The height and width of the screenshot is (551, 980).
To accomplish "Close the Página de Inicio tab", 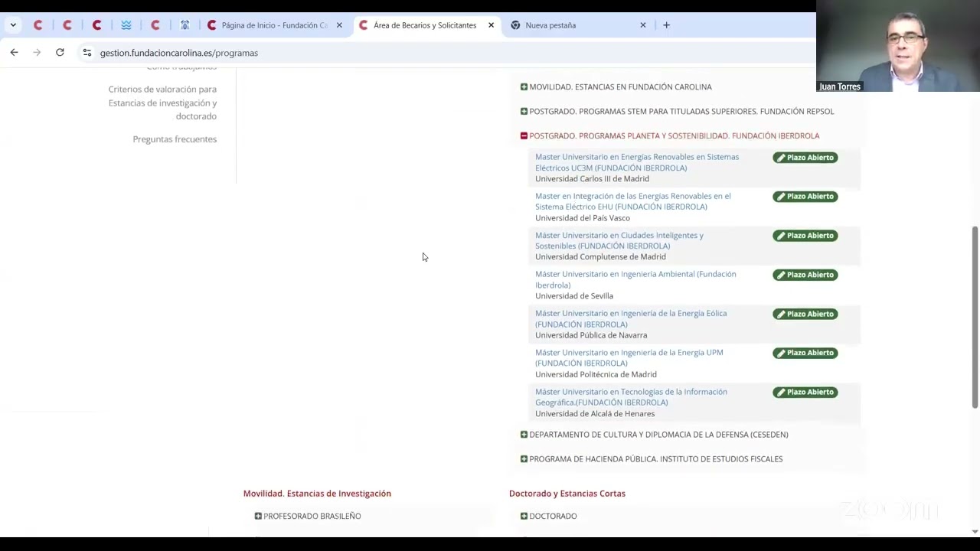I will point(339,25).
